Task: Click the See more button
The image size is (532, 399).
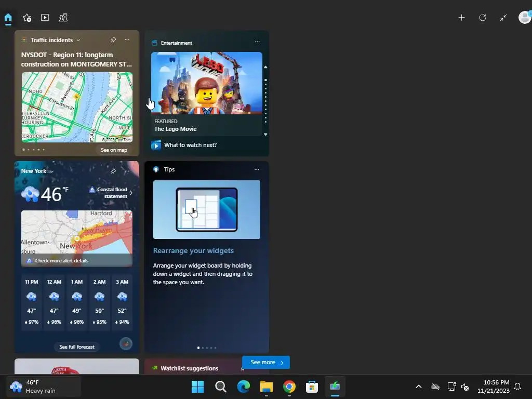Action: click(266, 362)
